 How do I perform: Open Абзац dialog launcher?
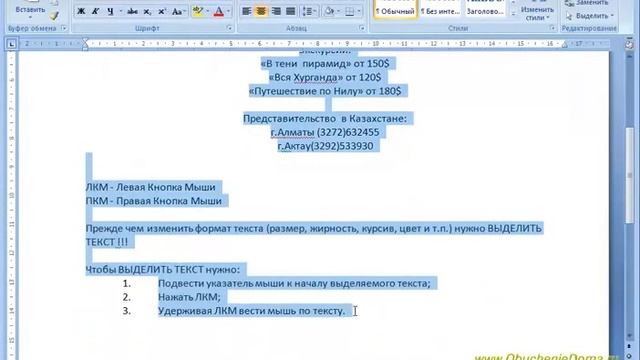tap(362, 28)
